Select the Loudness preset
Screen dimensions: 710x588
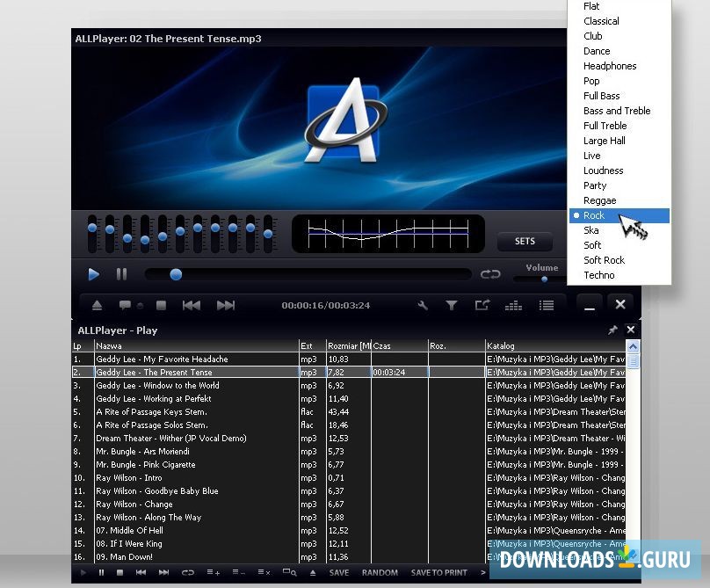619,171
